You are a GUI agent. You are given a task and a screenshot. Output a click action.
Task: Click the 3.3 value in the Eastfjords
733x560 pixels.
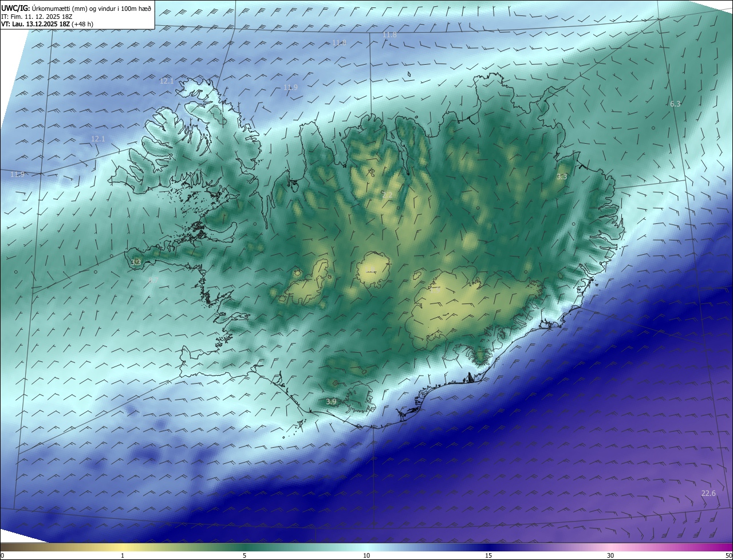[562, 177]
